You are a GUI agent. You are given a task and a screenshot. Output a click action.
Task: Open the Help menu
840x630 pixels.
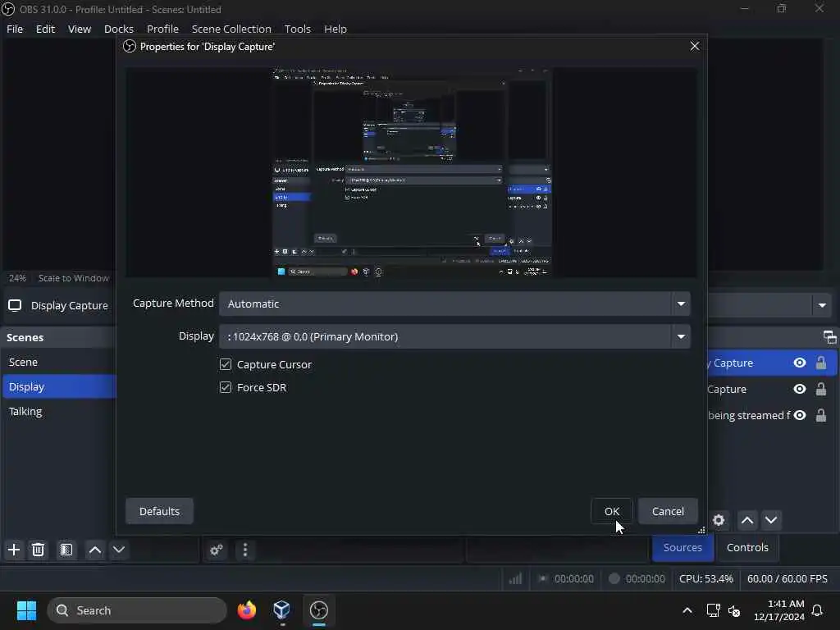pos(336,29)
